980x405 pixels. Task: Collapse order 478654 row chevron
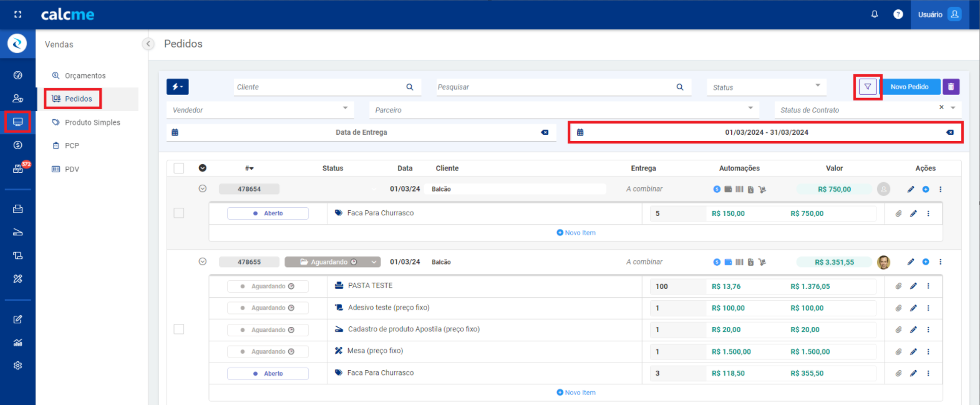pos(202,188)
